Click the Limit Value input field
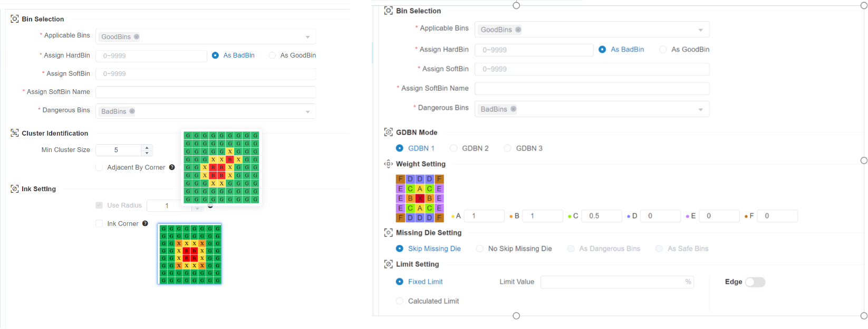868x329 pixels. [x=617, y=282]
